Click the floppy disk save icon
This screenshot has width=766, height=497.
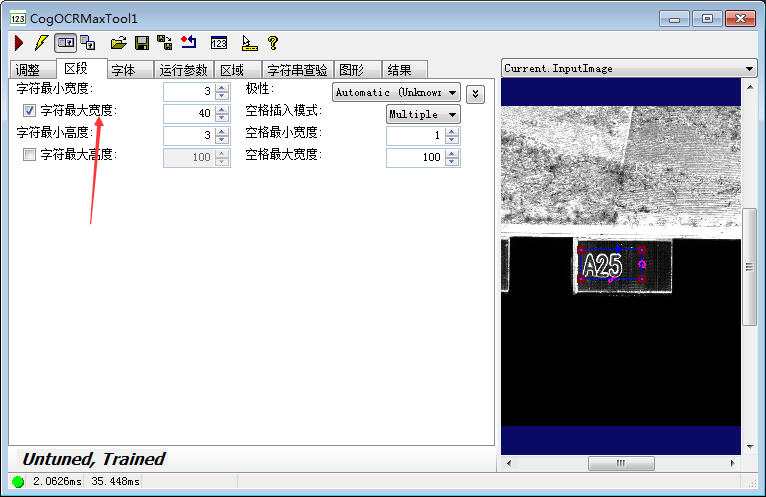[x=142, y=43]
